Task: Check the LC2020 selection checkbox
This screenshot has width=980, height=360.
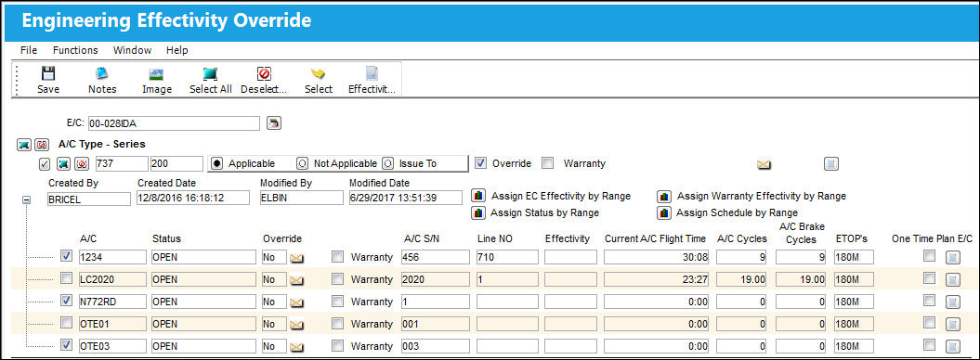Action: [66, 278]
